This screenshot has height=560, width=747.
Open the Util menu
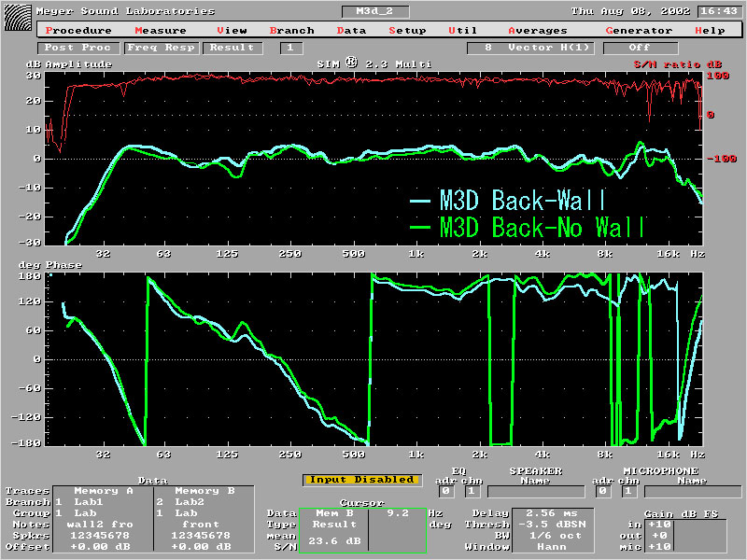pyautogui.click(x=462, y=31)
